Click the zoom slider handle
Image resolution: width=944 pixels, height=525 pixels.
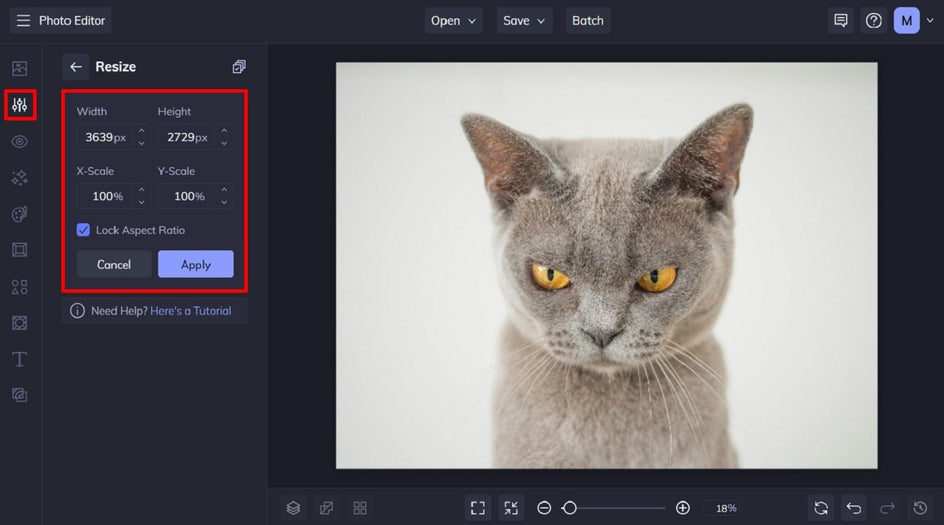[570, 508]
